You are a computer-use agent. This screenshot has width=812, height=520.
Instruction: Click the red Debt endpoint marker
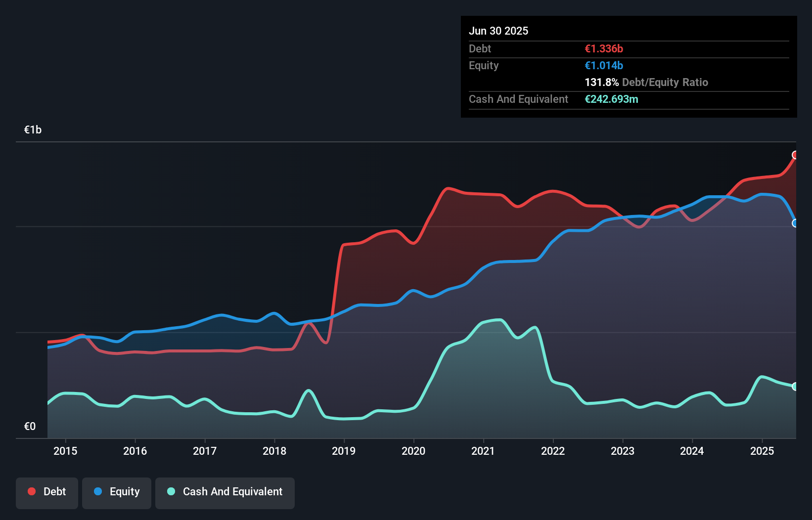point(795,155)
